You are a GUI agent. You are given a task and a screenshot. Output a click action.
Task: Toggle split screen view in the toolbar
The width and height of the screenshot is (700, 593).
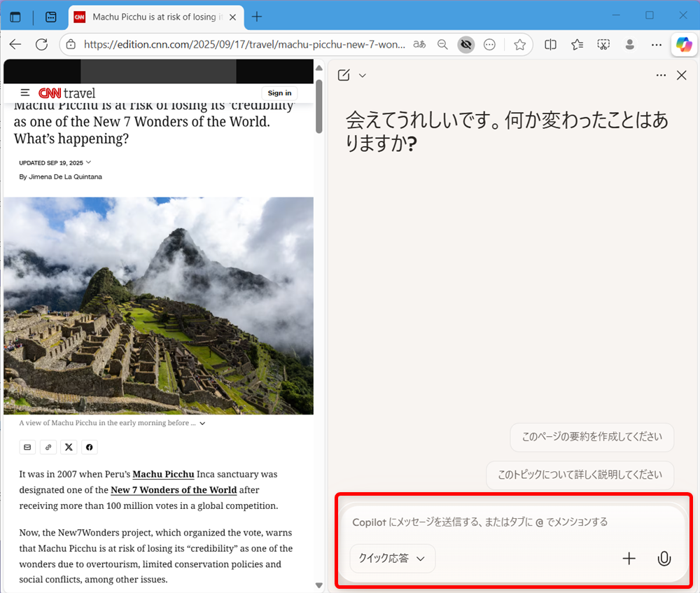550,44
